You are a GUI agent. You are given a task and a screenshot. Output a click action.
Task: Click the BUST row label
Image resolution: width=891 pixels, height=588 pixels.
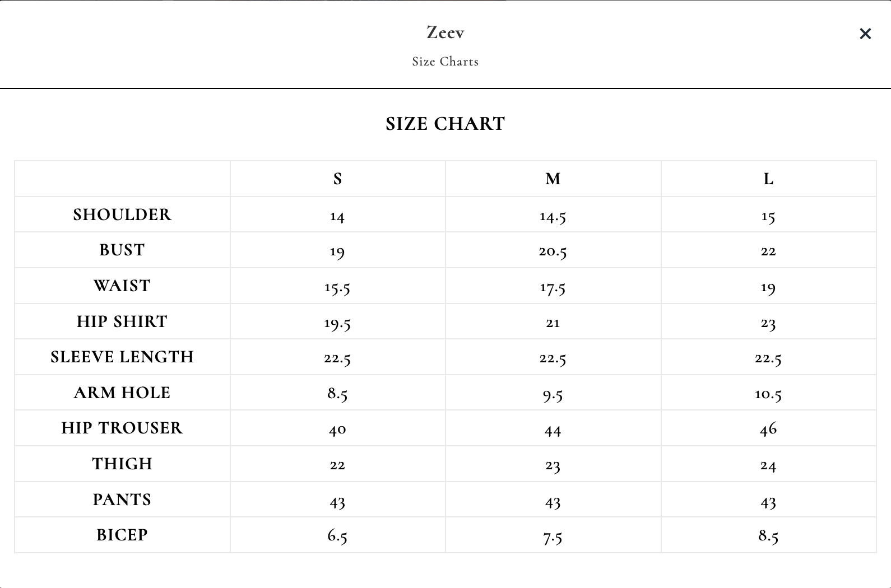pos(122,250)
